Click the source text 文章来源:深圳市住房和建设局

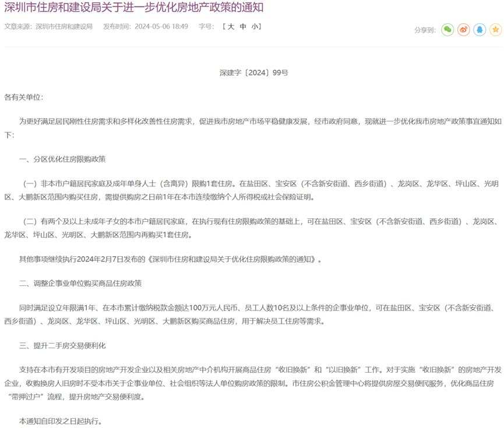point(48,27)
